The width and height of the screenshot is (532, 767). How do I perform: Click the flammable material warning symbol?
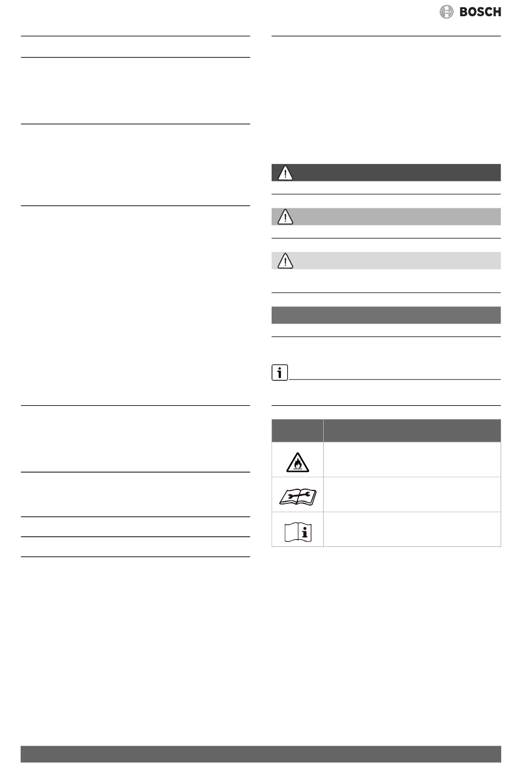point(298,461)
